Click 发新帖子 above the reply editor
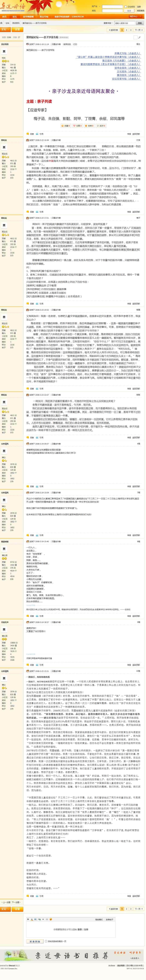Screen dimensions: 146x980 point(109,919)
